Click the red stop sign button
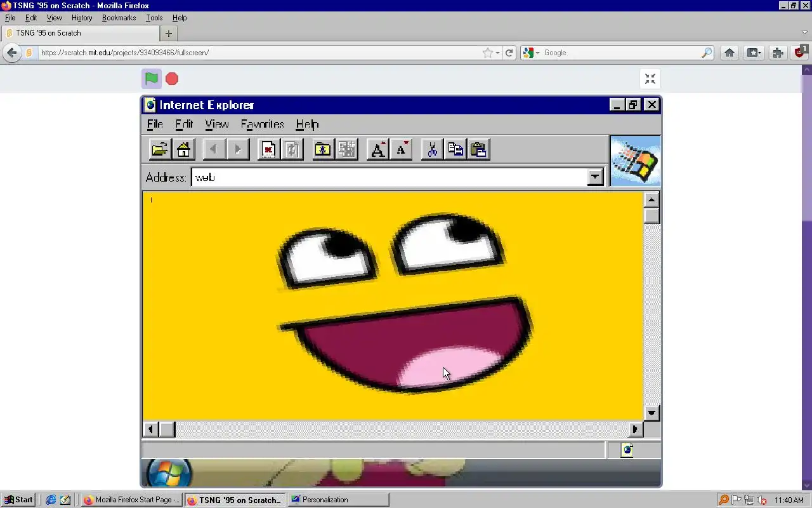812x508 pixels. coord(172,79)
